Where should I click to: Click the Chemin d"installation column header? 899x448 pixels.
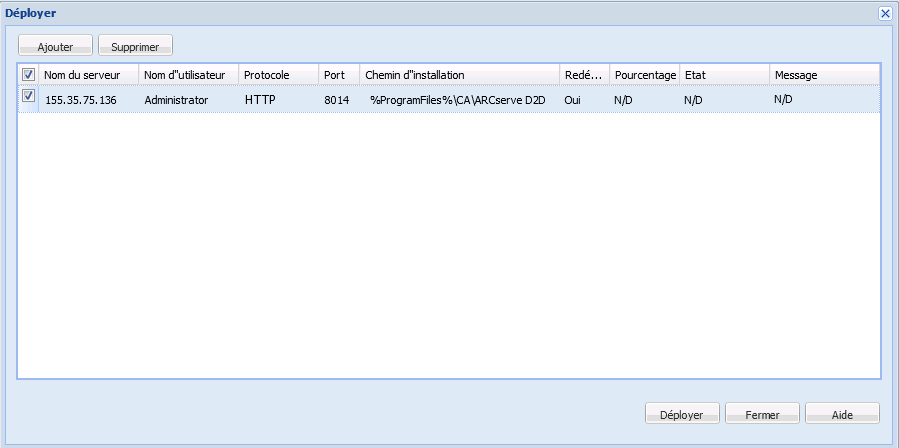point(459,75)
